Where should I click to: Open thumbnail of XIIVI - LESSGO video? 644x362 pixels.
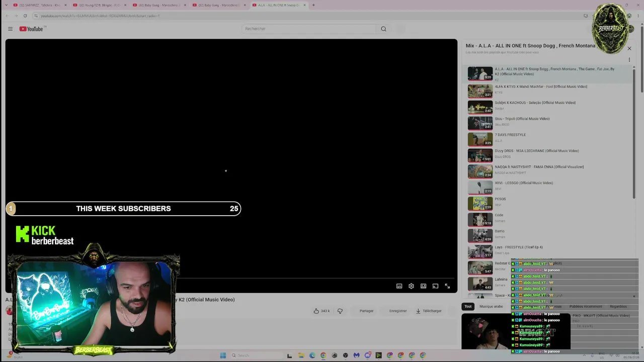point(480,187)
